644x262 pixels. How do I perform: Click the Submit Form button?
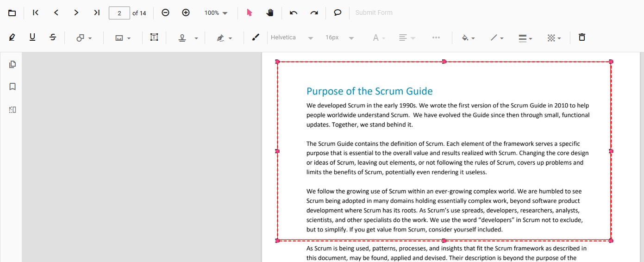tap(374, 13)
